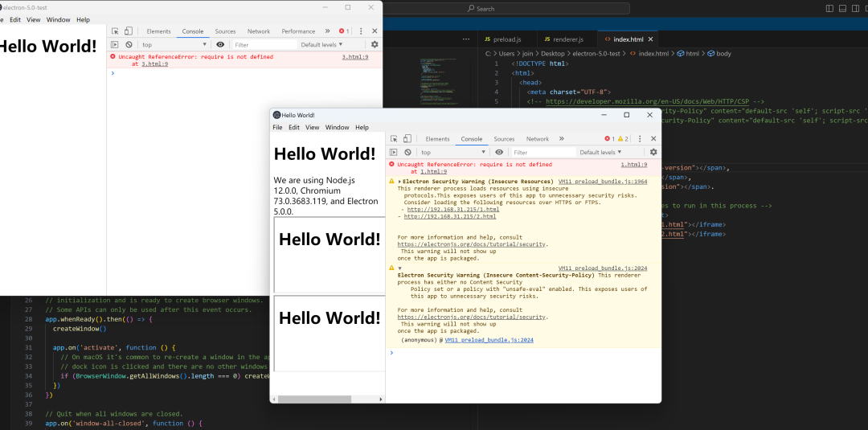Open Default levels dropdown in front DevTools
The width and height of the screenshot is (868, 430).
point(601,152)
